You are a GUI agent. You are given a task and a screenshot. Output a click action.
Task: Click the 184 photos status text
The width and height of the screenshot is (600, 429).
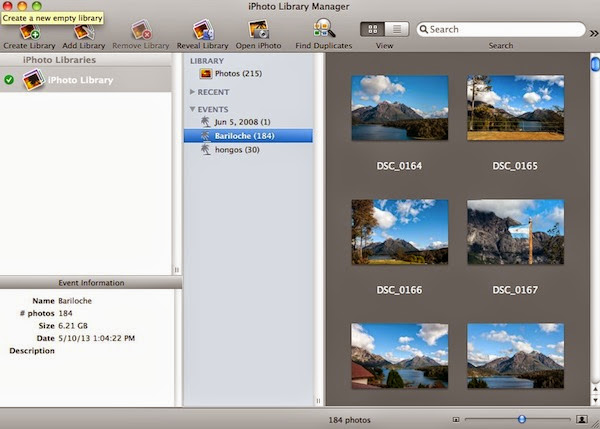coord(349,420)
